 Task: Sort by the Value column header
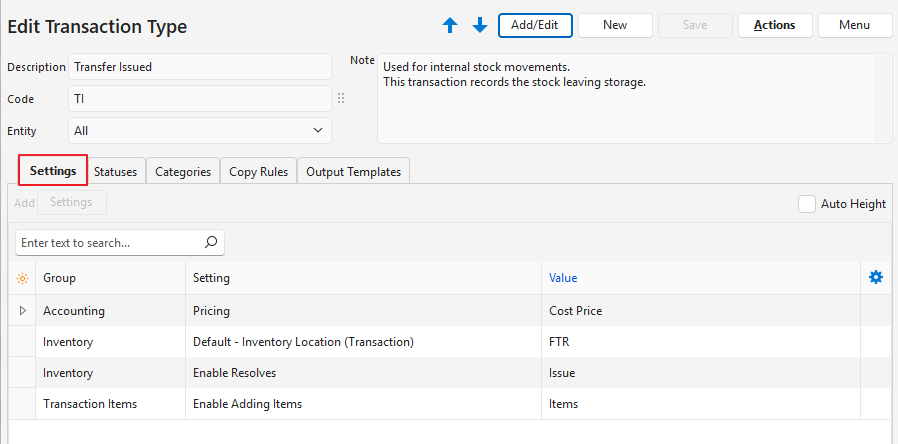(x=563, y=278)
